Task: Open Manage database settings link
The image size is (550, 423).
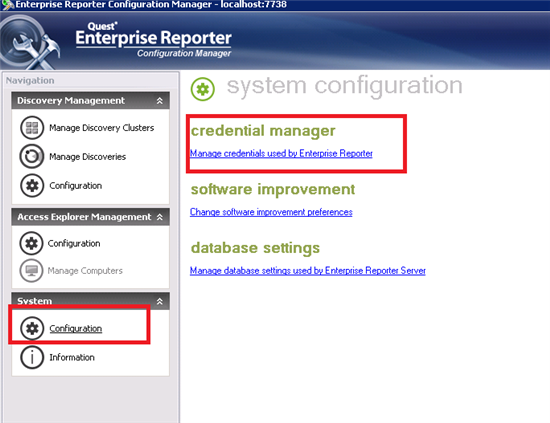Action: [308, 270]
